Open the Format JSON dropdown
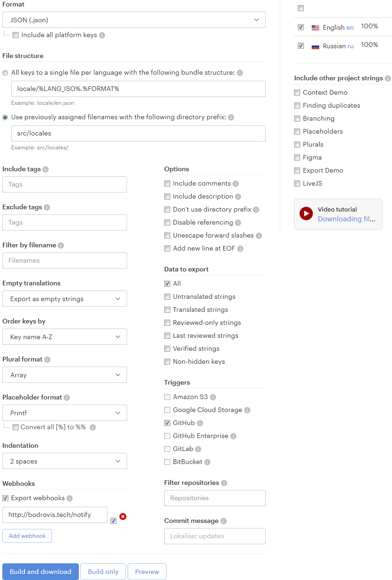The width and height of the screenshot is (392, 580). pos(134,20)
